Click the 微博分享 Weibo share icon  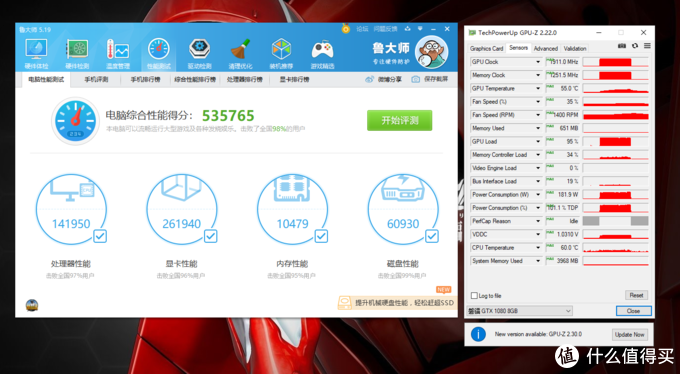click(x=369, y=79)
